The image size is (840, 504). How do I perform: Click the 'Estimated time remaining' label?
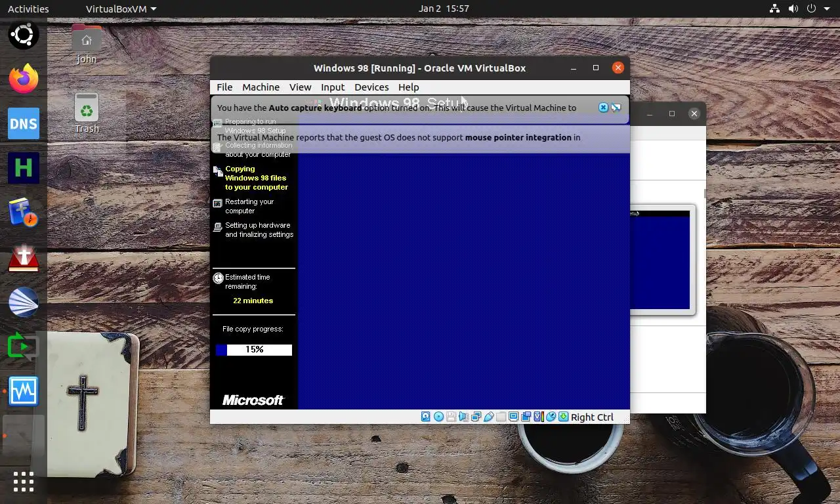[247, 282]
